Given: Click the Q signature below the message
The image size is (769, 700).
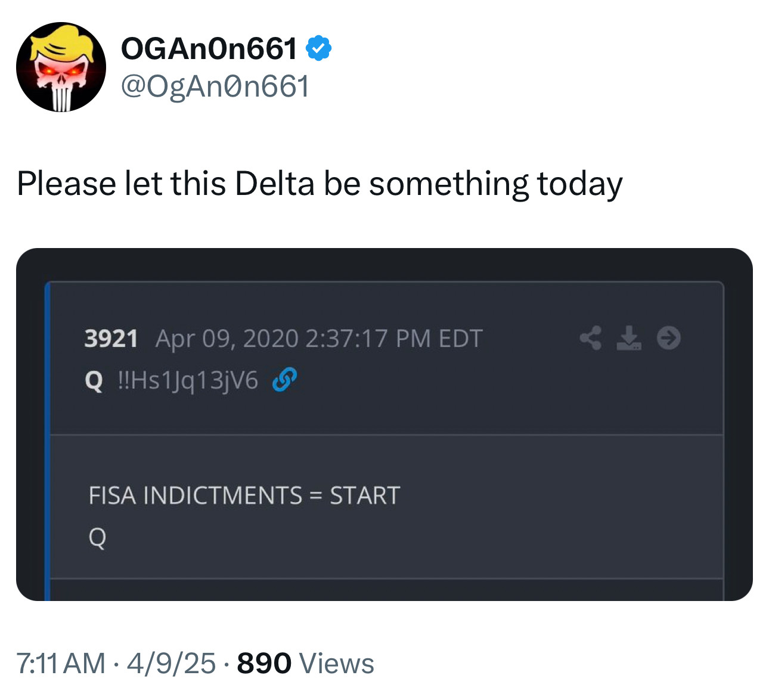Looking at the screenshot, I should pos(97,538).
